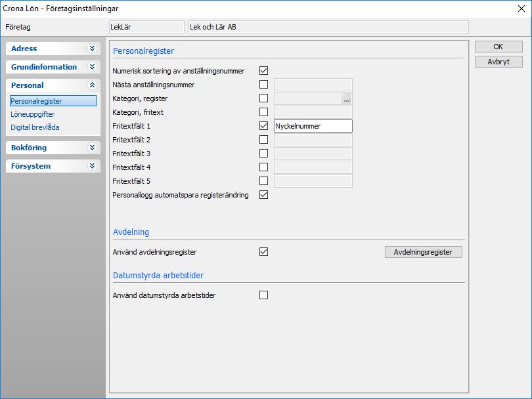Click the Nästa anställningsnummer input field
This screenshot has width=532, height=399.
313,85
